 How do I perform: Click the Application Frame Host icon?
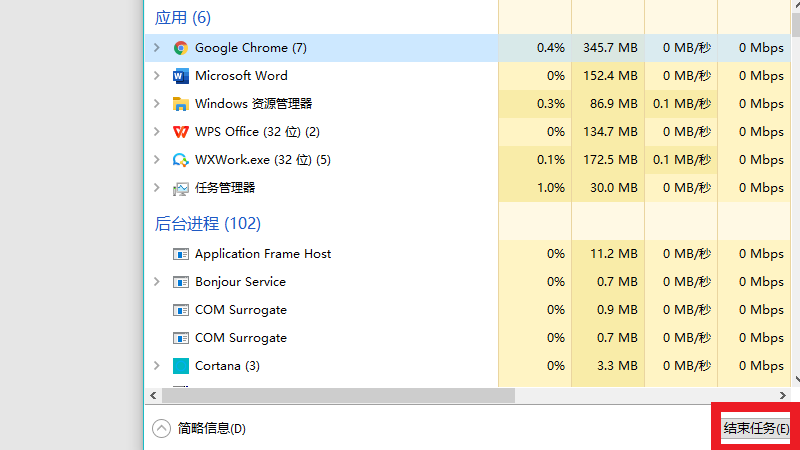point(181,254)
